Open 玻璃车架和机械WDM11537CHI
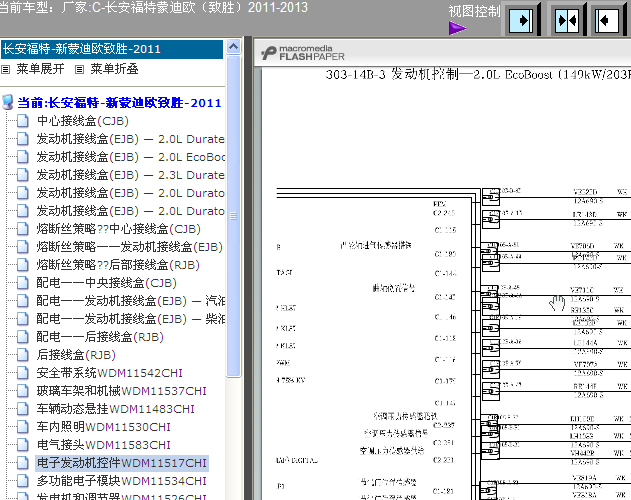Screen dimensions: 631x500 point(122,390)
